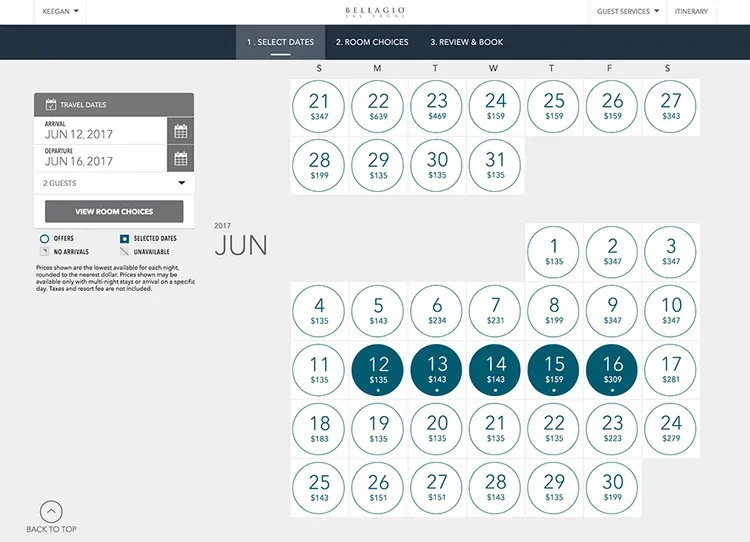This screenshot has width=750, height=542.
Task: Open the arrival date calendar icon
Action: (x=180, y=131)
